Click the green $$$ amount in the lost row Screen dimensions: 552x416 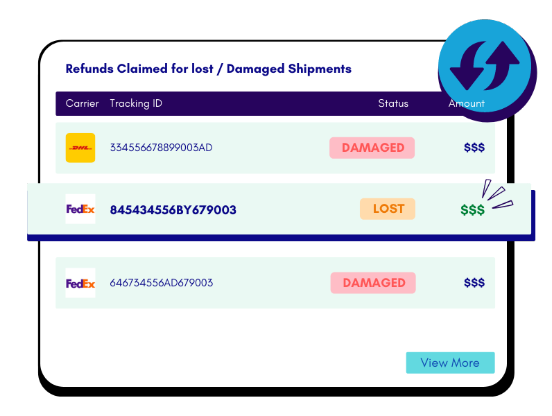tap(473, 210)
